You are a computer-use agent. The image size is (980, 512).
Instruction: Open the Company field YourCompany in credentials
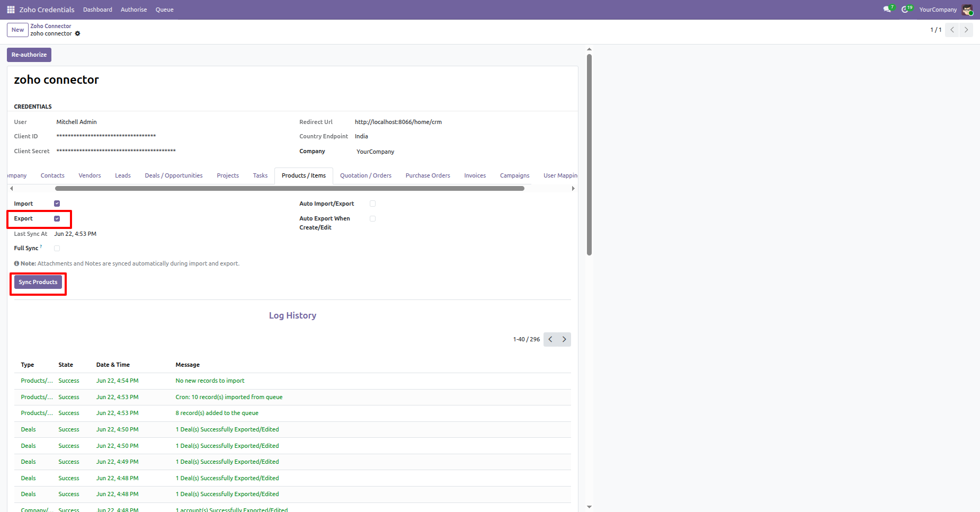point(376,152)
